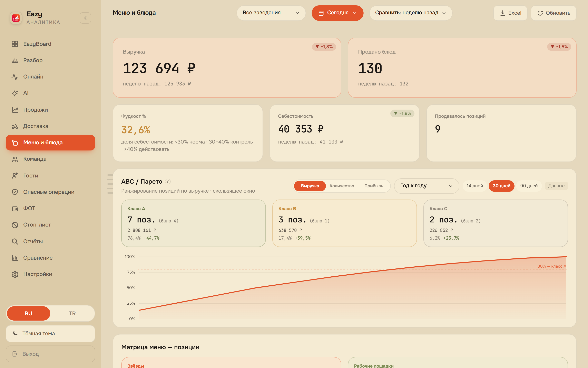Choose the 14 дней window

pos(474,186)
